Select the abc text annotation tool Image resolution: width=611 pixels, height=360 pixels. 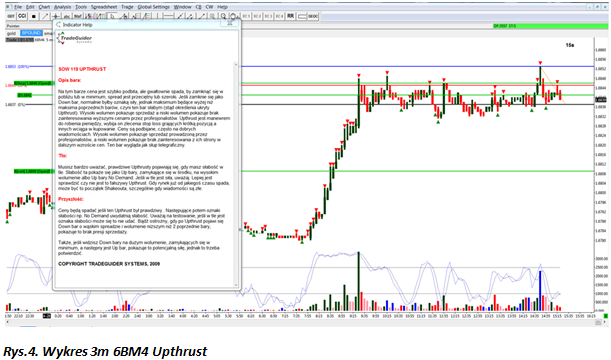point(67,16)
